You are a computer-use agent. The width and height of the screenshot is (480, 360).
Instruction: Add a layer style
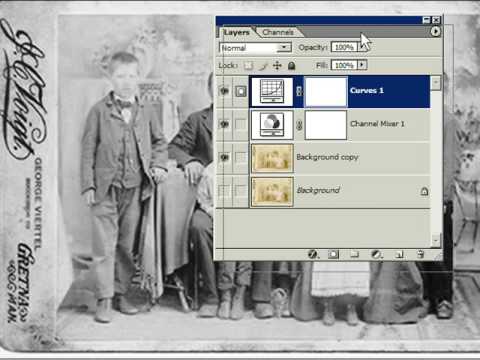tap(313, 255)
